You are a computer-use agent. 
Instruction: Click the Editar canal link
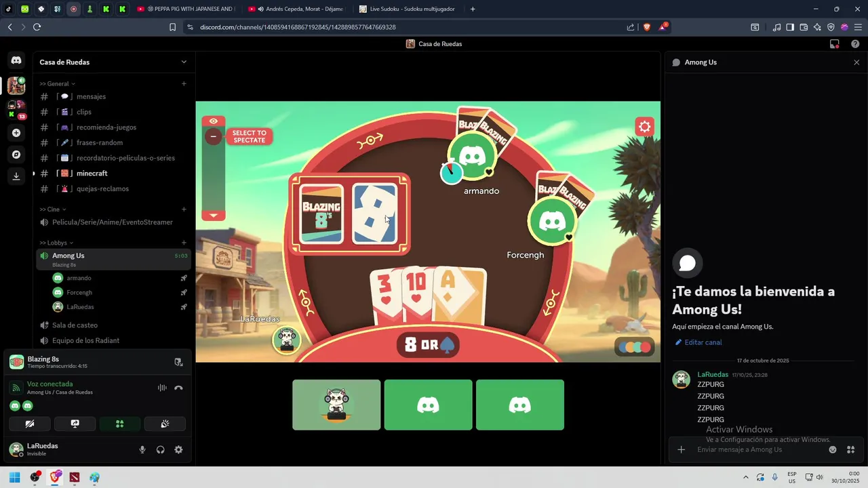703,342
